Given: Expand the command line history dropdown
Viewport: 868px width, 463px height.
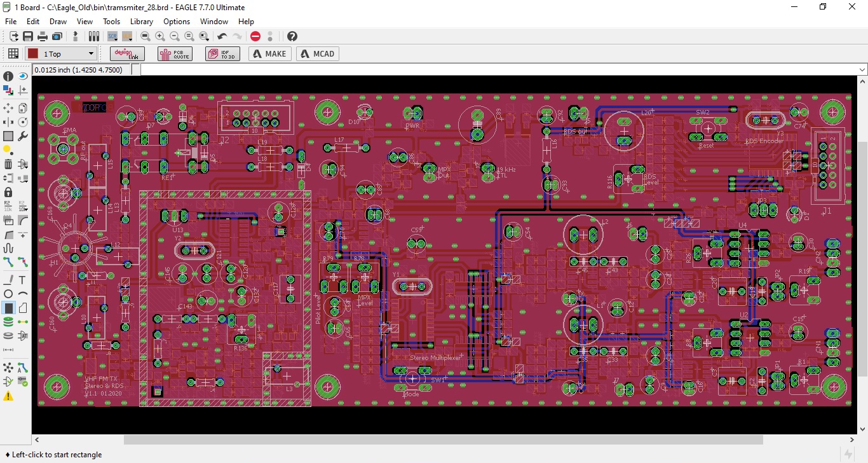Looking at the screenshot, I should pos(862,70).
